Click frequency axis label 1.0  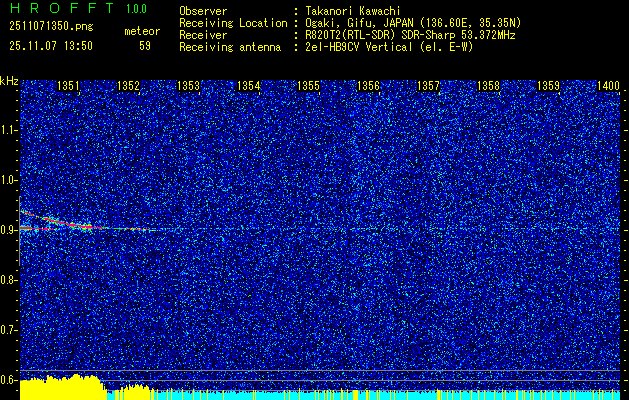coord(9,180)
